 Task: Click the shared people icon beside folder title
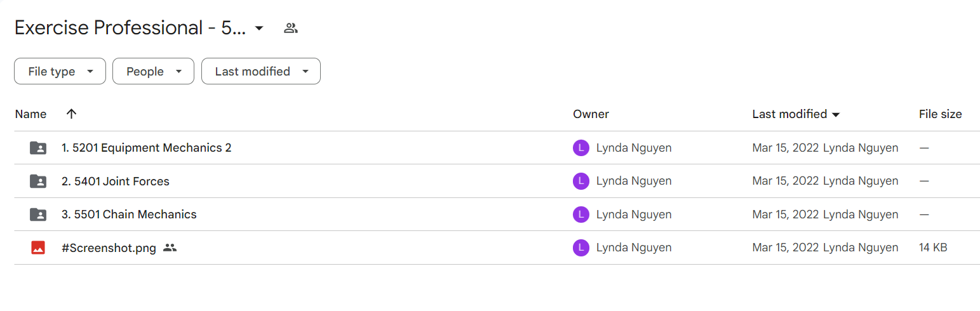291,28
